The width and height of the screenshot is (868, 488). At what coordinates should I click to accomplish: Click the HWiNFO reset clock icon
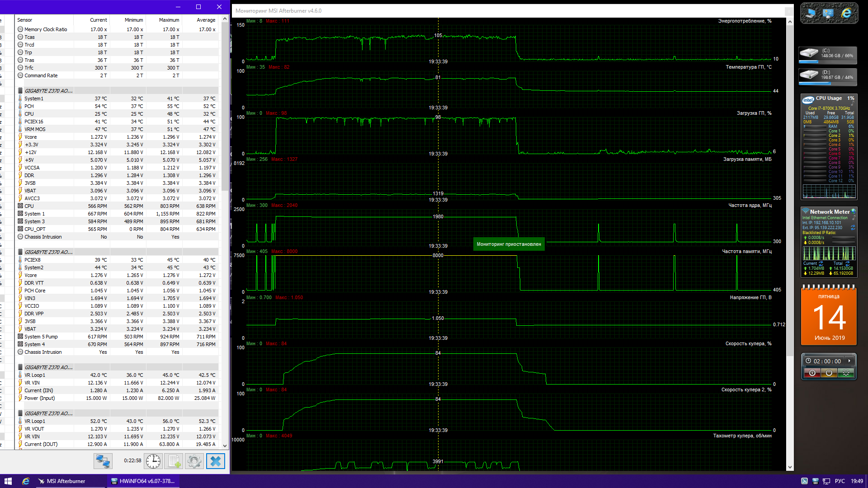point(153,461)
